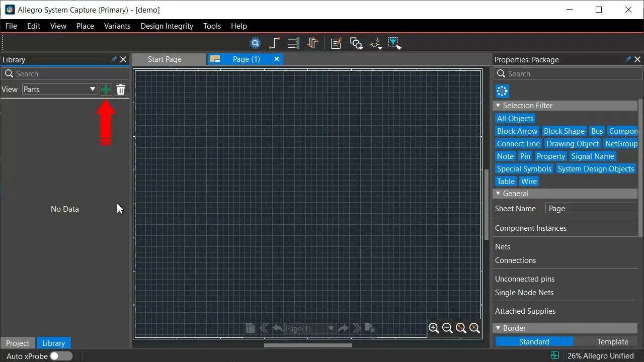Viewport: 644px width, 362px height.
Task: Open the special symbols tool menu
Action: pyautogui.click(x=376, y=44)
